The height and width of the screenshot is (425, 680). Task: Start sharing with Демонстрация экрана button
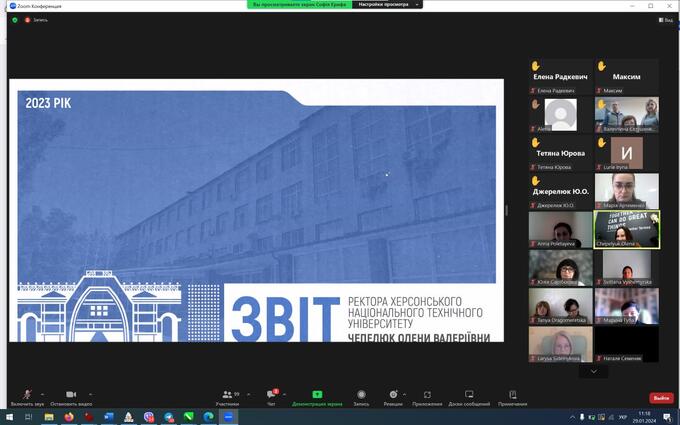317,396
